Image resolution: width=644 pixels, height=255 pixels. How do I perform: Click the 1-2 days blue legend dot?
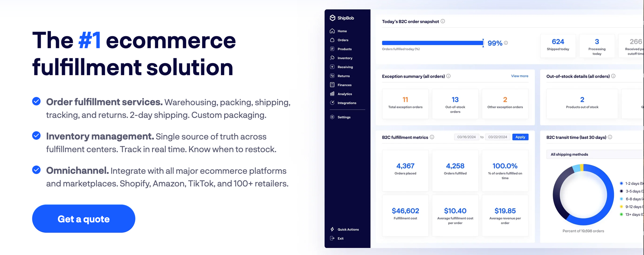(621, 183)
